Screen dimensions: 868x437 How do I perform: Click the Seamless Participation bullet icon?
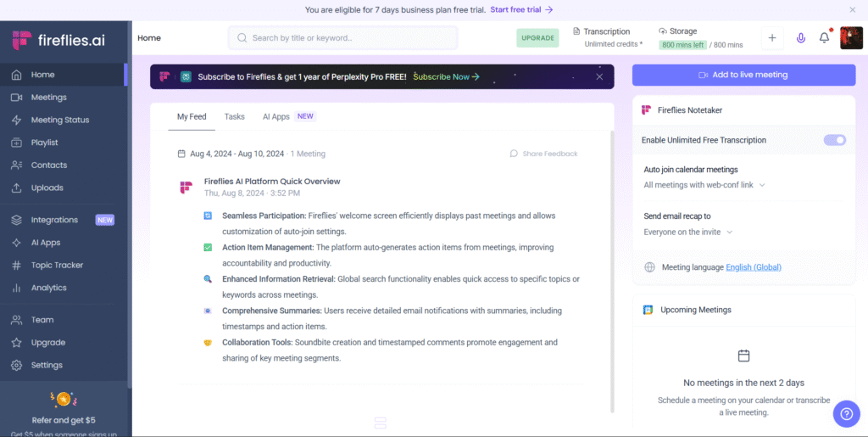click(x=208, y=216)
